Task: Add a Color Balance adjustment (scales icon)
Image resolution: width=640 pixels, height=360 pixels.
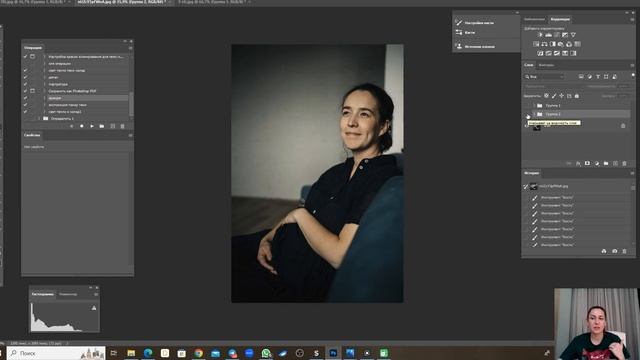Action: pos(544,44)
